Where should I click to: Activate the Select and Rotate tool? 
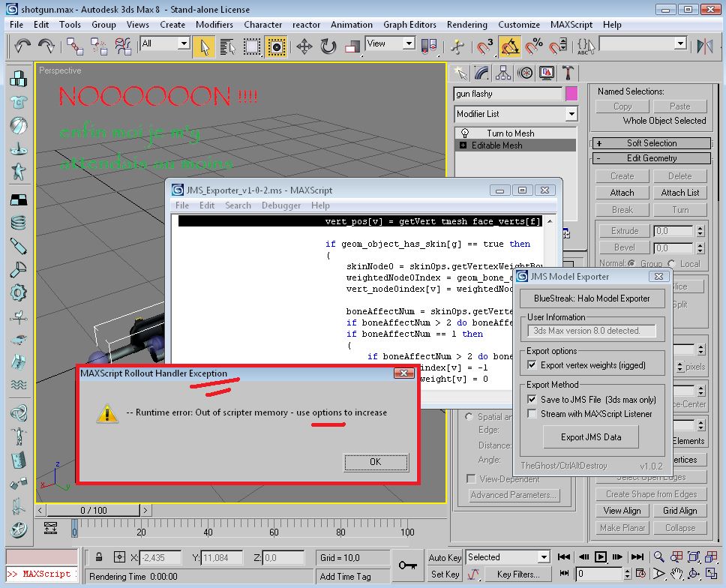point(328,46)
